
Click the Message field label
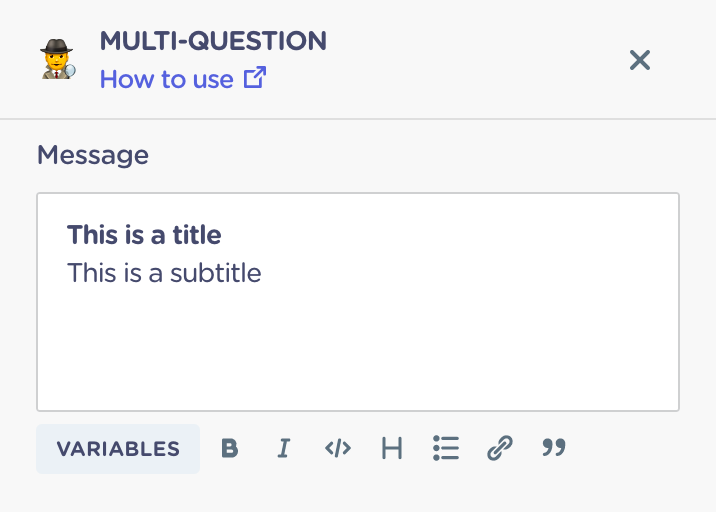[x=93, y=155]
